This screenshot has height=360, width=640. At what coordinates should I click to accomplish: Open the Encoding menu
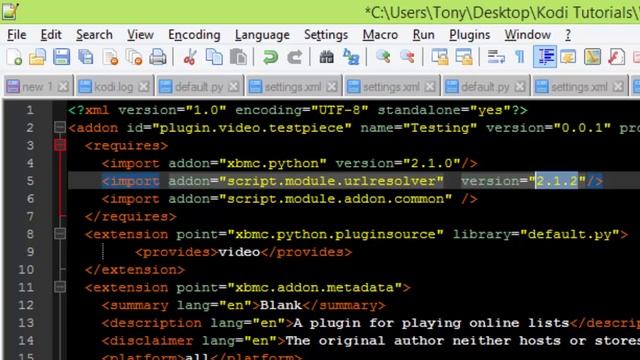(194, 35)
